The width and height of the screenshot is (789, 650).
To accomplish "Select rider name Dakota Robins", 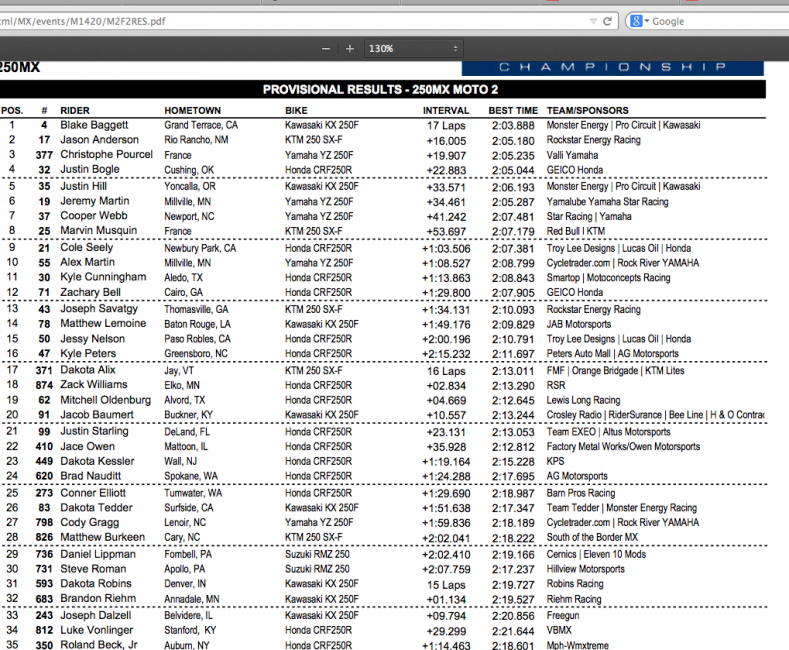I will click(96, 584).
